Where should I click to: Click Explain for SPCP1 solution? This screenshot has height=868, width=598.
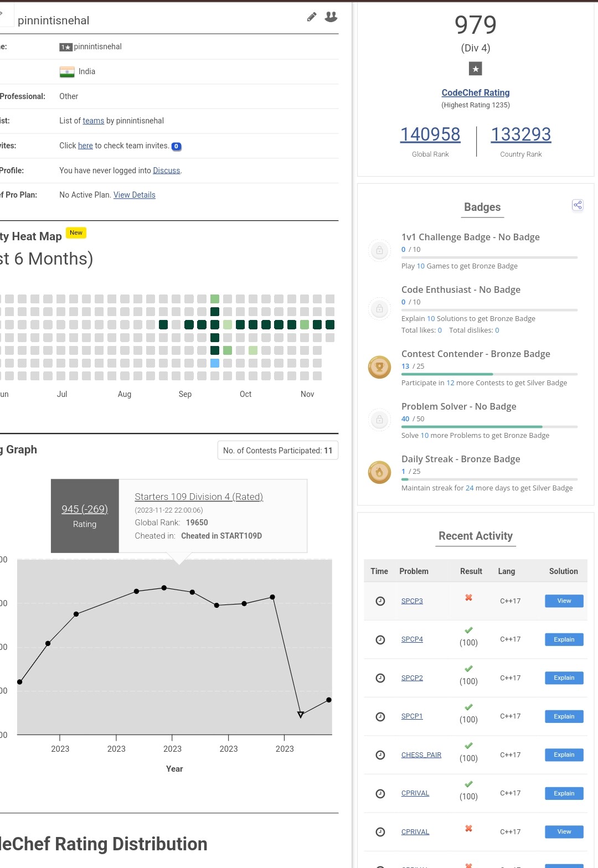[x=564, y=716]
